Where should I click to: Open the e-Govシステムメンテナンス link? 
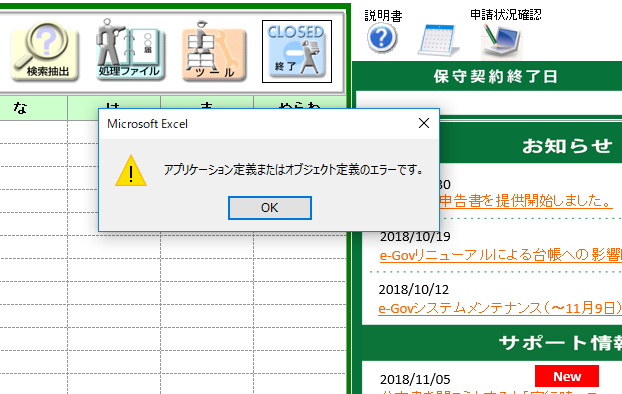tap(500, 308)
